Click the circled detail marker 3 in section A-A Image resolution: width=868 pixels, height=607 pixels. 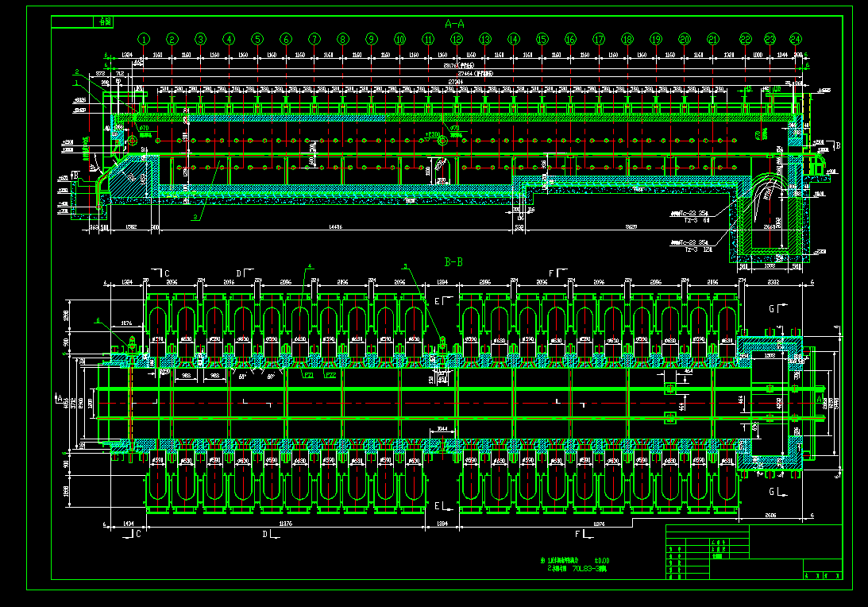click(x=195, y=216)
